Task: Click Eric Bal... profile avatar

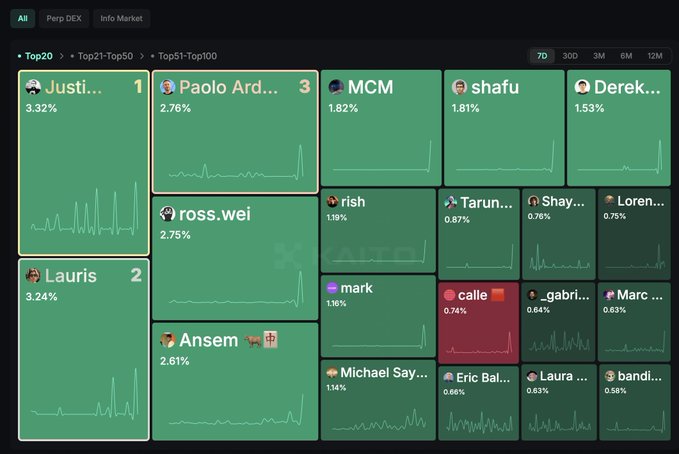Action: [x=449, y=377]
